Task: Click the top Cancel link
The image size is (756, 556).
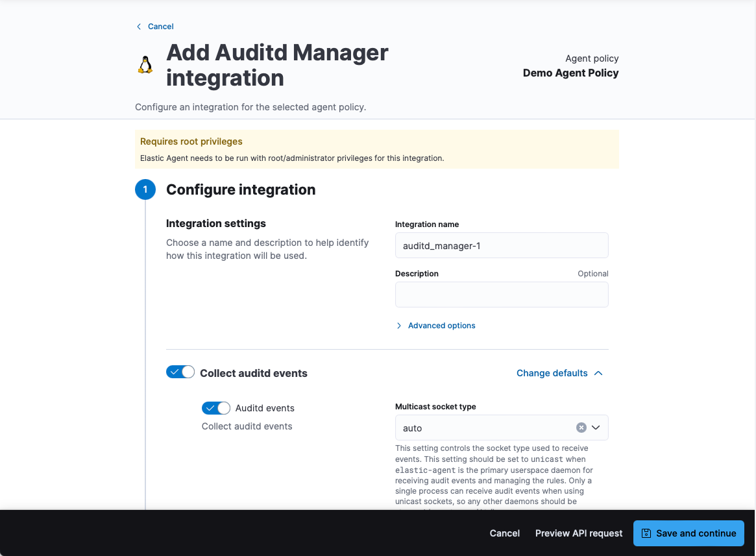Action: [160, 27]
